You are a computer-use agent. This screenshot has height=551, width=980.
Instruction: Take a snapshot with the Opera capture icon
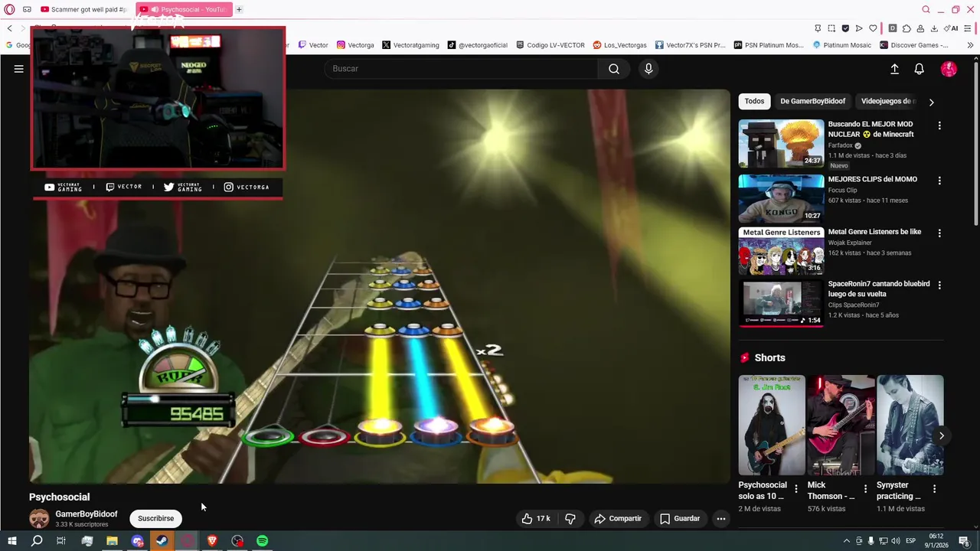tap(831, 28)
